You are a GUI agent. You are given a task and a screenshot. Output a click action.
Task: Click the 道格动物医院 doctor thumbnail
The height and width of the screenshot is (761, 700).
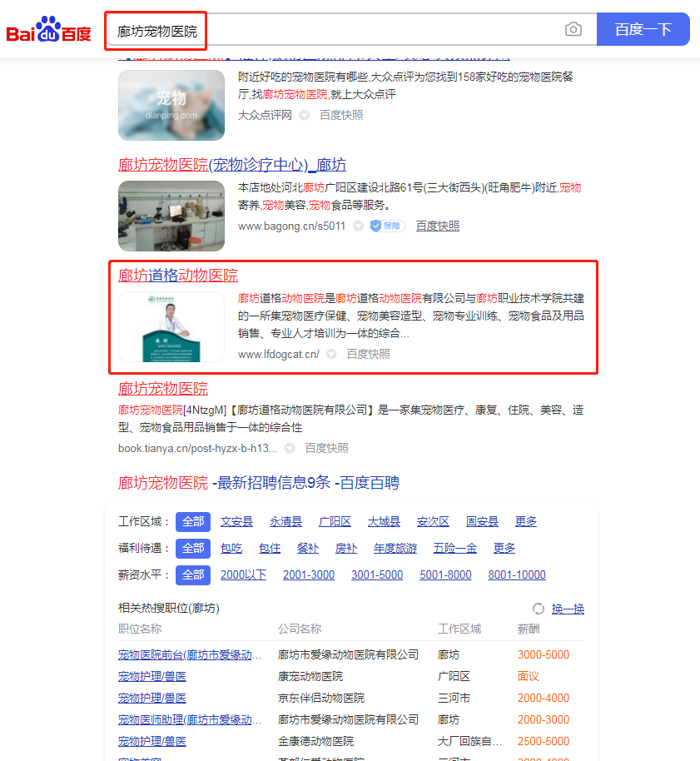(171, 326)
